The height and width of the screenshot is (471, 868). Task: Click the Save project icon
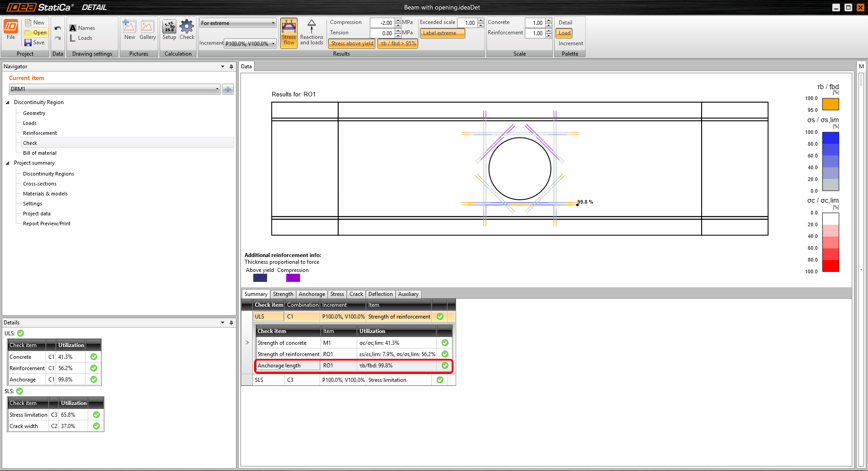click(28, 43)
